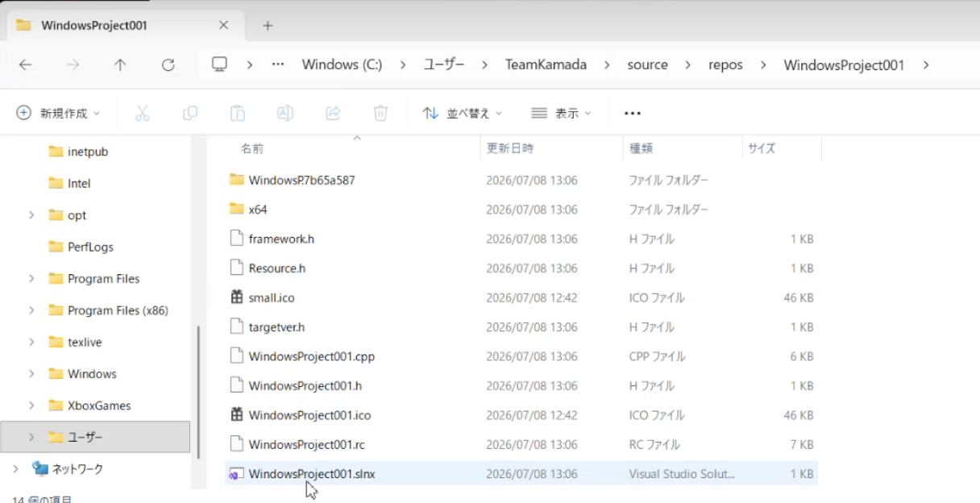Close the WindowsProject001 tab
980x503 pixels.
pyautogui.click(x=224, y=26)
